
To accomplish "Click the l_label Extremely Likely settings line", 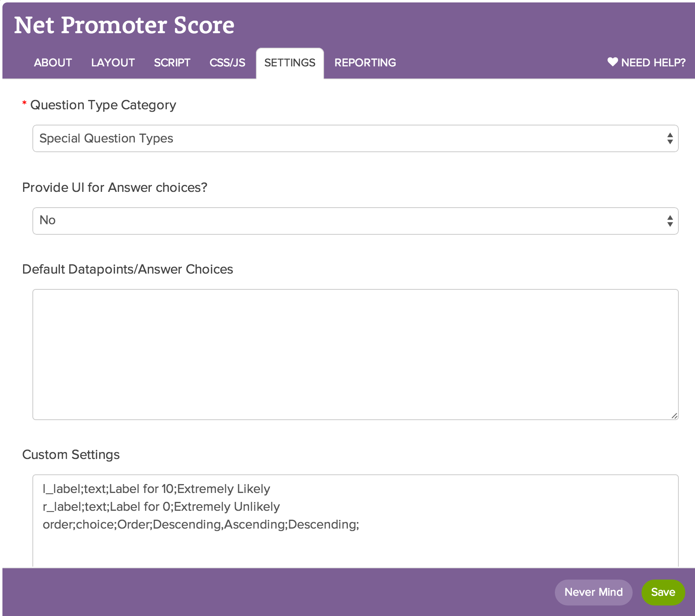I will (156, 489).
